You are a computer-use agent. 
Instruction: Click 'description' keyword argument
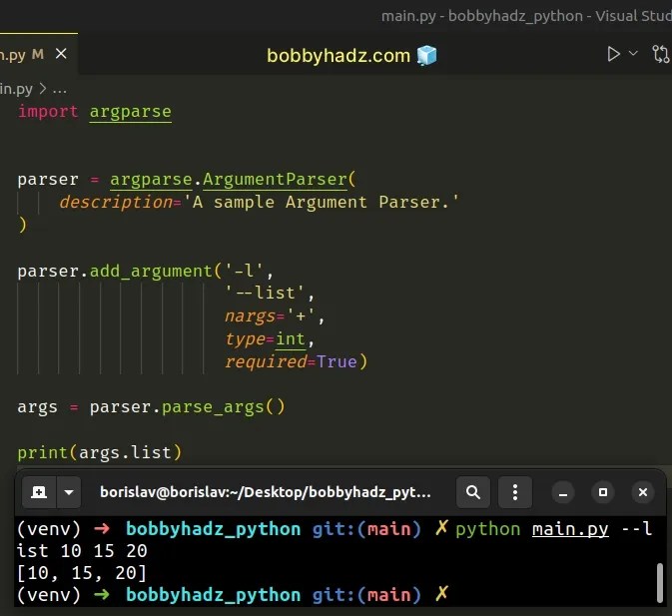[116, 203]
